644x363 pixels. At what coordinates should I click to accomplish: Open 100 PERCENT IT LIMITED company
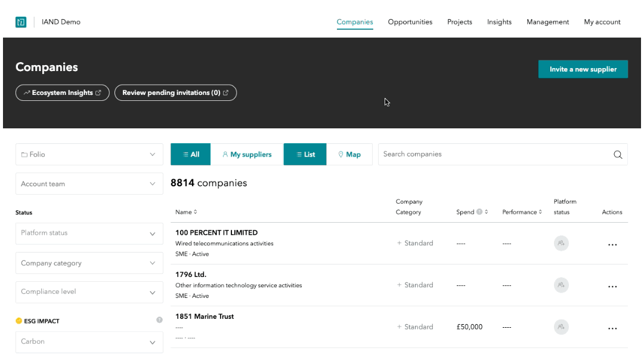point(216,233)
